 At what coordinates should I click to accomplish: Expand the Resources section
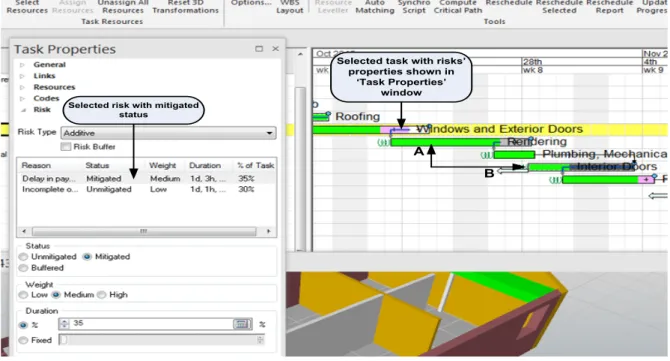[23, 87]
